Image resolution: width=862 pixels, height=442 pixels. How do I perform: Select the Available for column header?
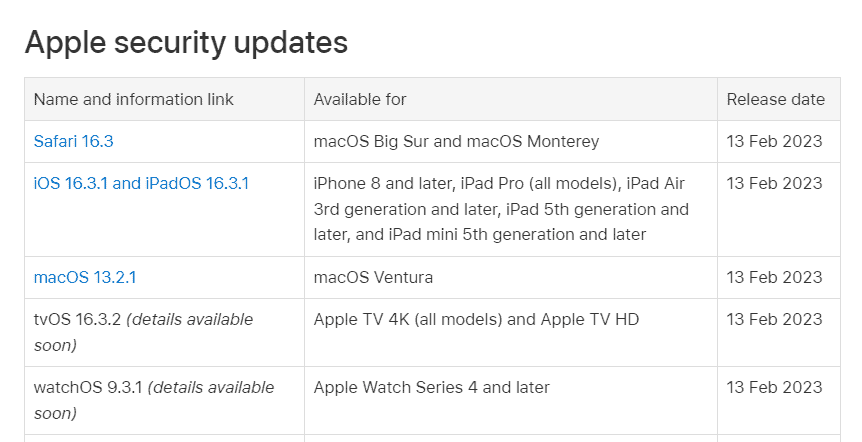(x=360, y=100)
